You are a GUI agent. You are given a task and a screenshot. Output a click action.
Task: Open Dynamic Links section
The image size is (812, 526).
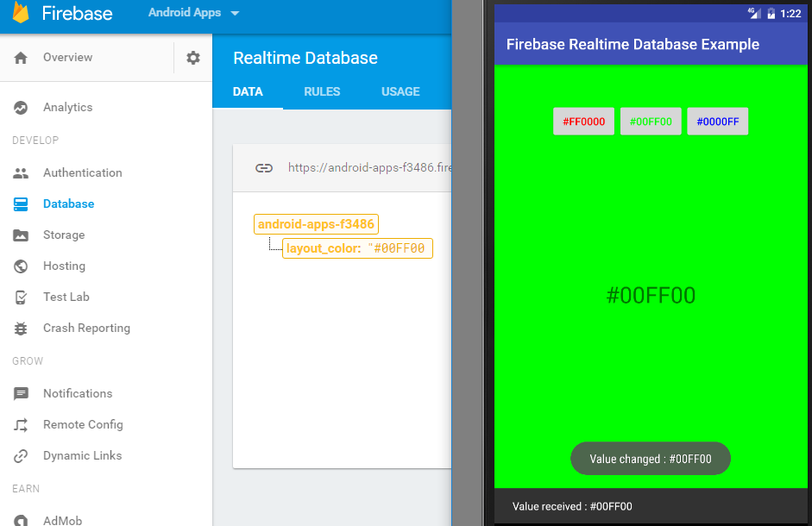pyautogui.click(x=82, y=455)
